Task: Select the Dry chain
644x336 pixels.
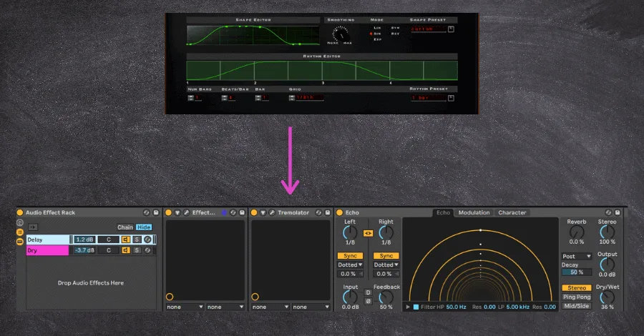Action: (48, 250)
